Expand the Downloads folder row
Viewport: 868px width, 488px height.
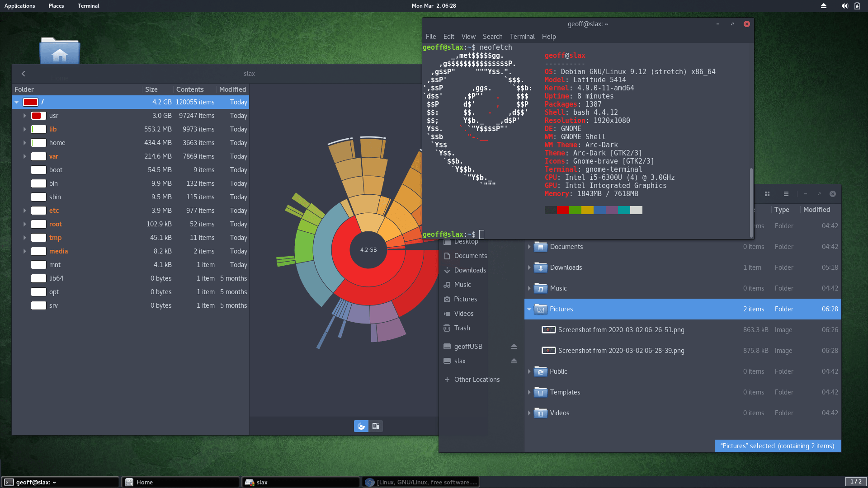pyautogui.click(x=529, y=267)
